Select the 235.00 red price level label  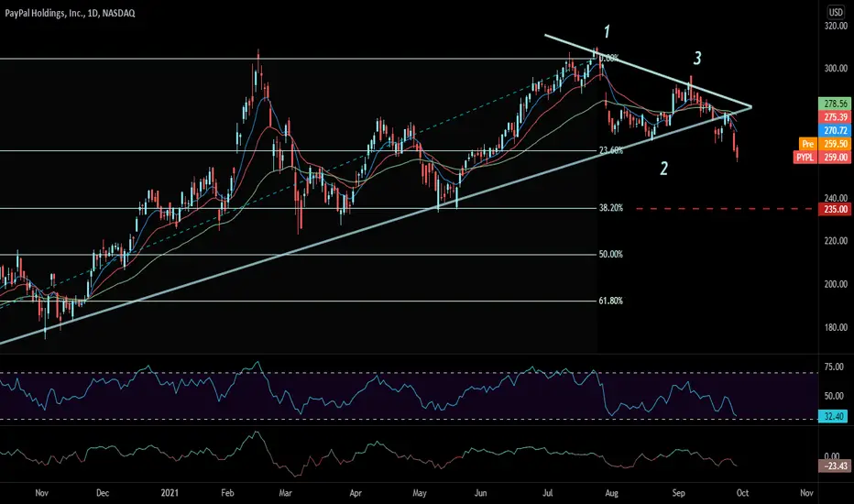coord(835,209)
